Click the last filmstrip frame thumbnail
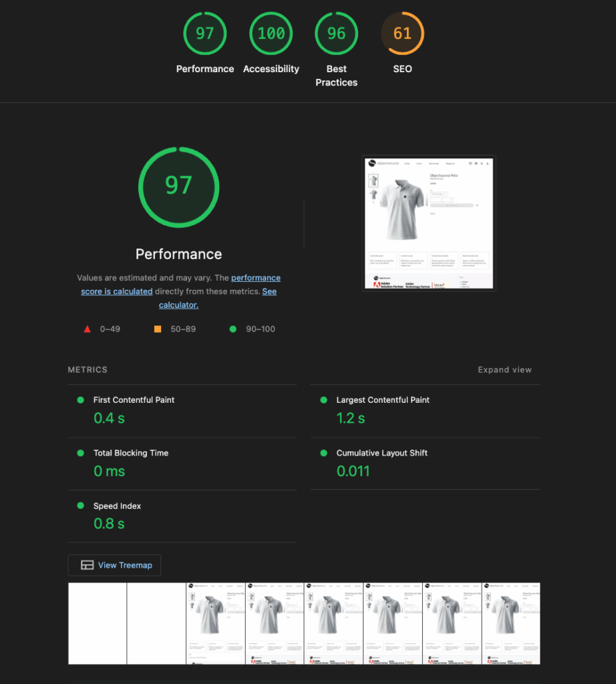Screen dimensions: 616x684 click(511, 624)
